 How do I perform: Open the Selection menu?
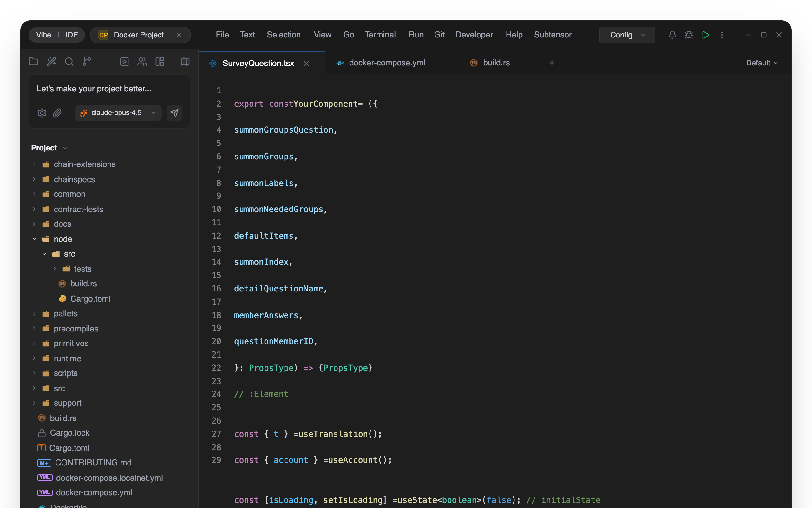tap(284, 35)
